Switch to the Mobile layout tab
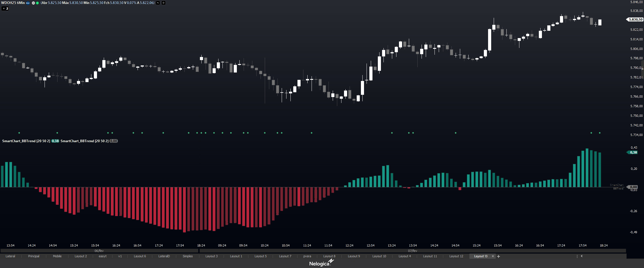 tap(57, 256)
